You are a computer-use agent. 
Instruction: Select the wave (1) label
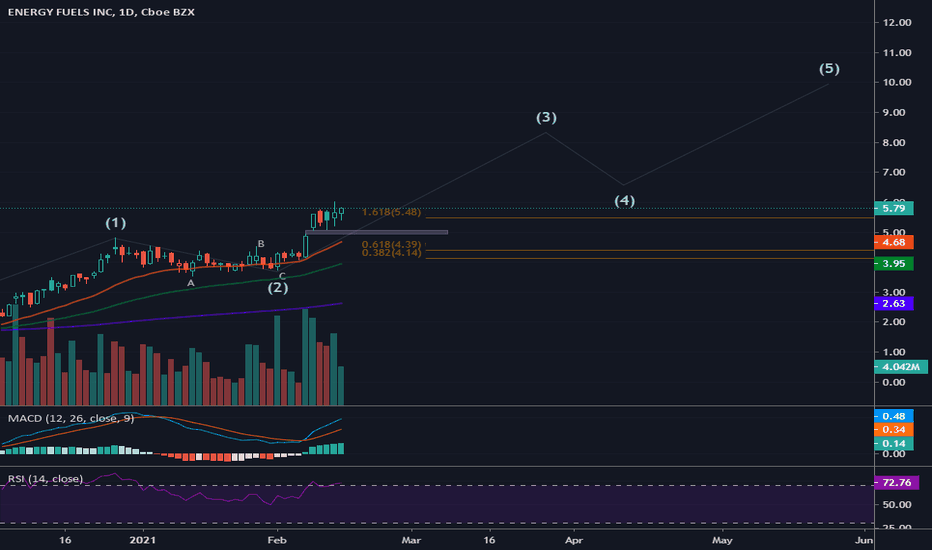point(116,223)
